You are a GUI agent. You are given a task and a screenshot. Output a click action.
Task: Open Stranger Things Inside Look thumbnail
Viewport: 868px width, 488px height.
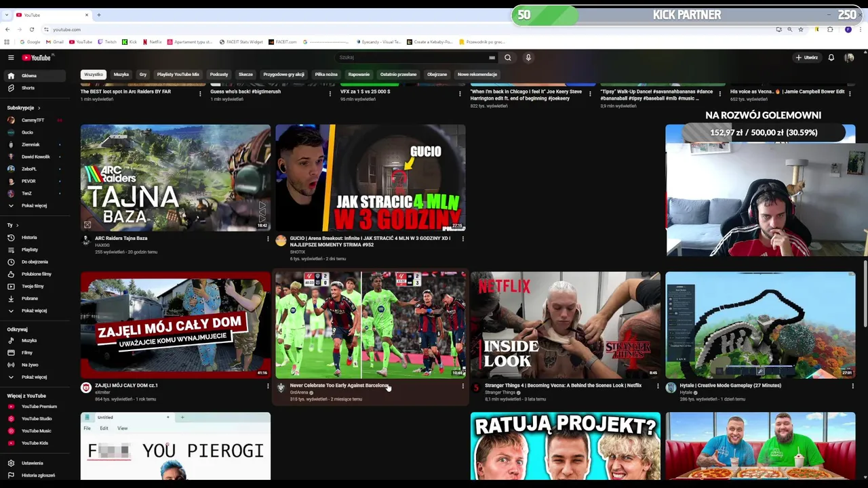pos(566,325)
